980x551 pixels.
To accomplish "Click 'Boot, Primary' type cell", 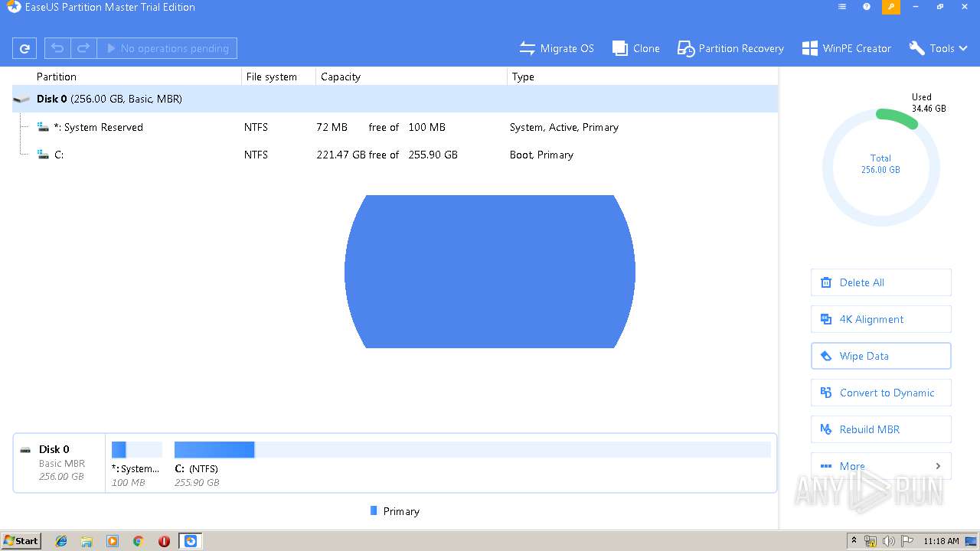I will 541,155.
